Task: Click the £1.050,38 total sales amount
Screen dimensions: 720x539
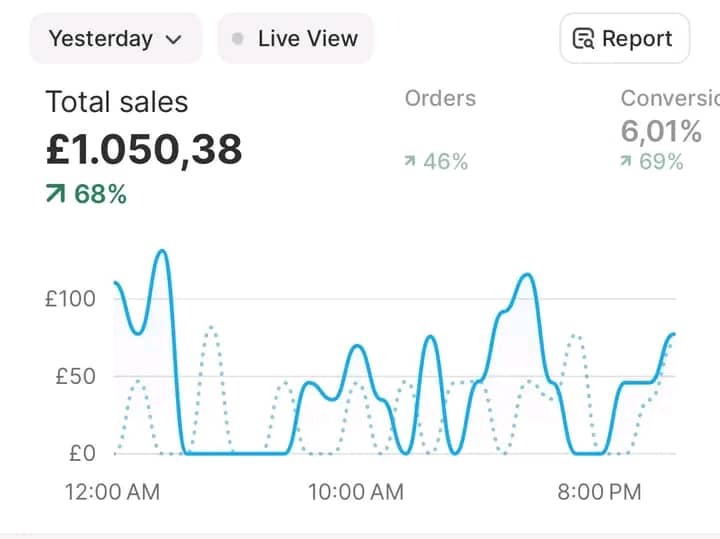Action: (144, 149)
